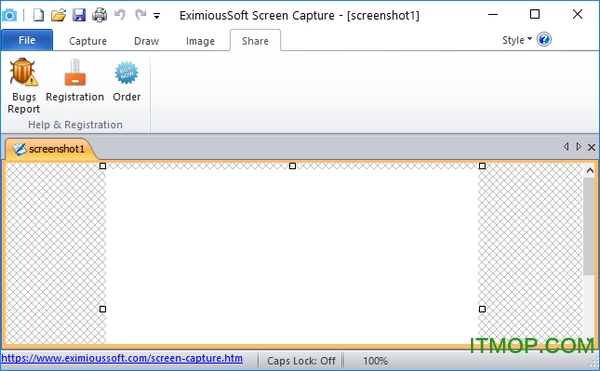Create a new document from quick access toolbar
This screenshot has height=371, width=600.
coord(38,15)
